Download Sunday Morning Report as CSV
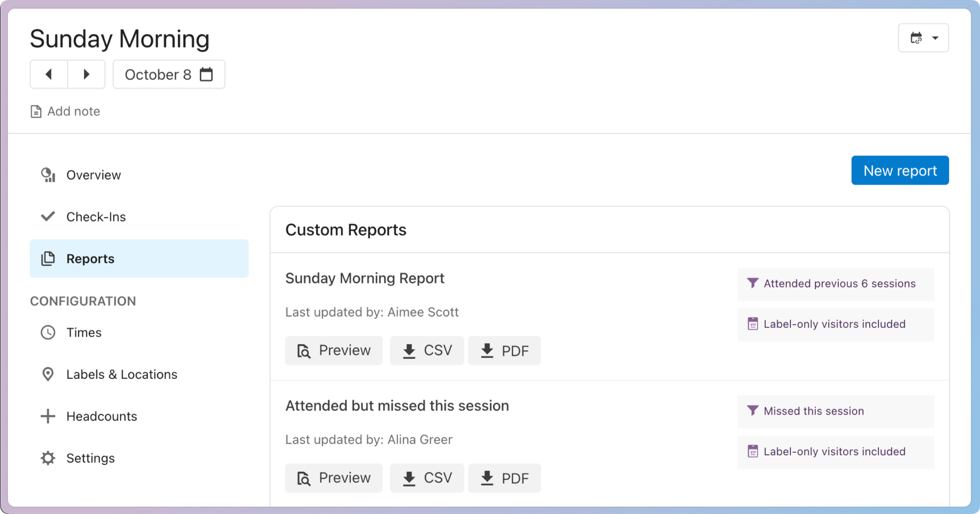Image resolution: width=980 pixels, height=514 pixels. point(427,350)
